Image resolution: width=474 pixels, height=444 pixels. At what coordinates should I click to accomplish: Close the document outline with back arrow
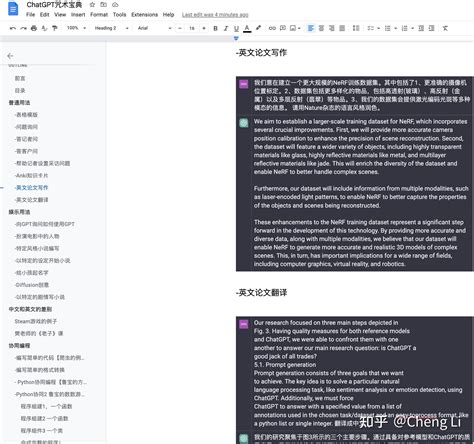coord(10,56)
